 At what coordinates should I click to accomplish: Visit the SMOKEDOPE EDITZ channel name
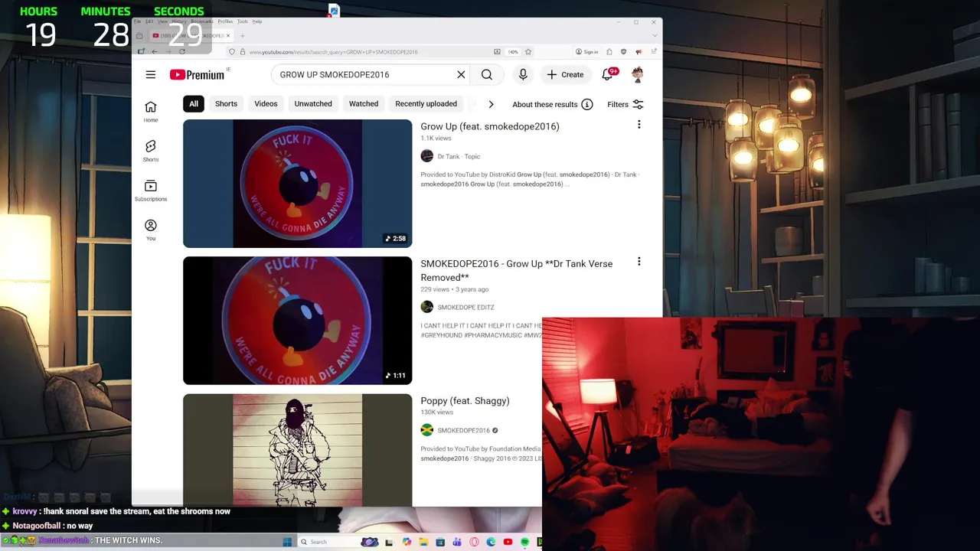(x=465, y=307)
